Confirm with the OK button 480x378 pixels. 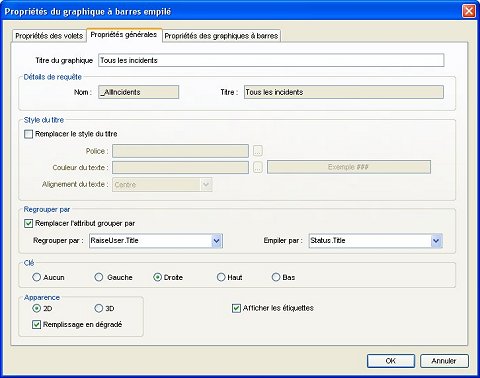391,361
